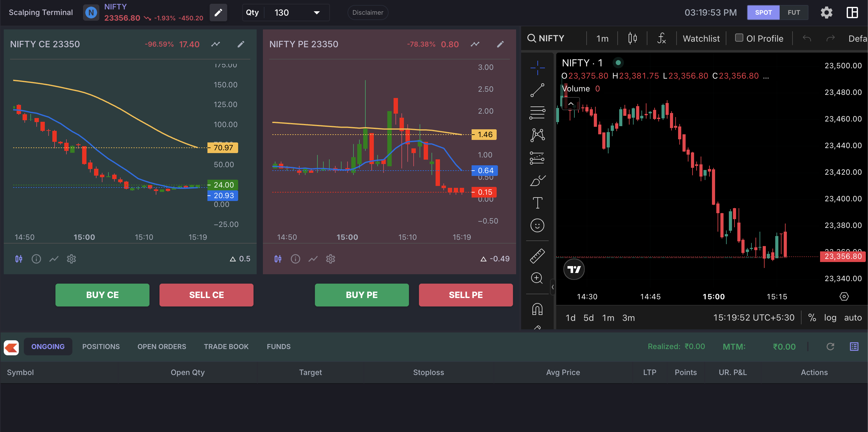The width and height of the screenshot is (868, 432).
Task: Click the SELL PE button
Action: tap(466, 295)
